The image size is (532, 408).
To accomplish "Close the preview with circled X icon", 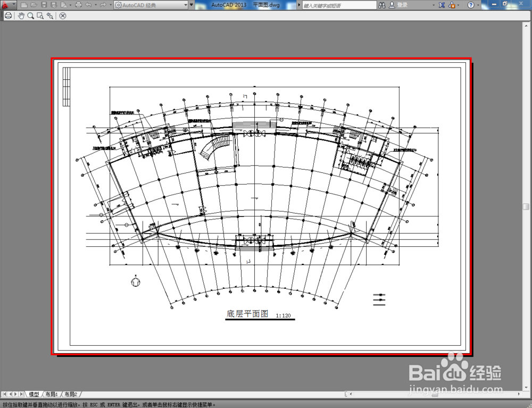I will coord(63,15).
